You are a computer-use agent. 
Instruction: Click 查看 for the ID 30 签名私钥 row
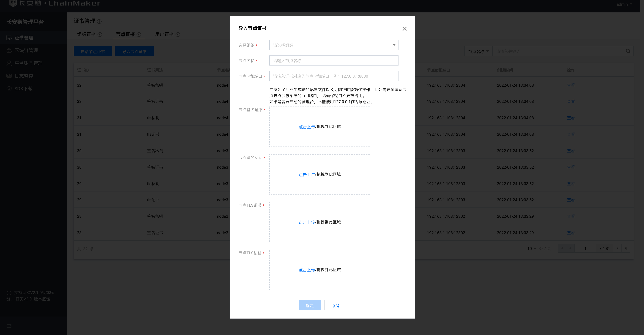pyautogui.click(x=571, y=151)
